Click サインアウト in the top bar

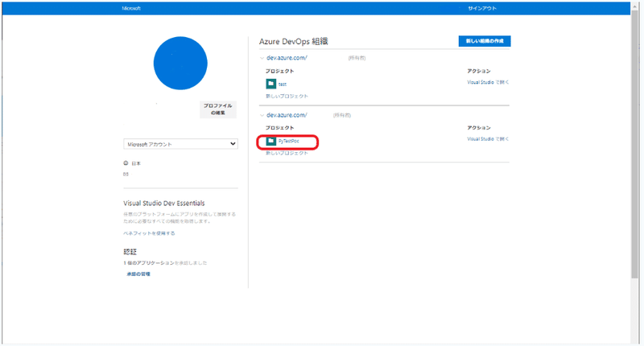click(482, 8)
